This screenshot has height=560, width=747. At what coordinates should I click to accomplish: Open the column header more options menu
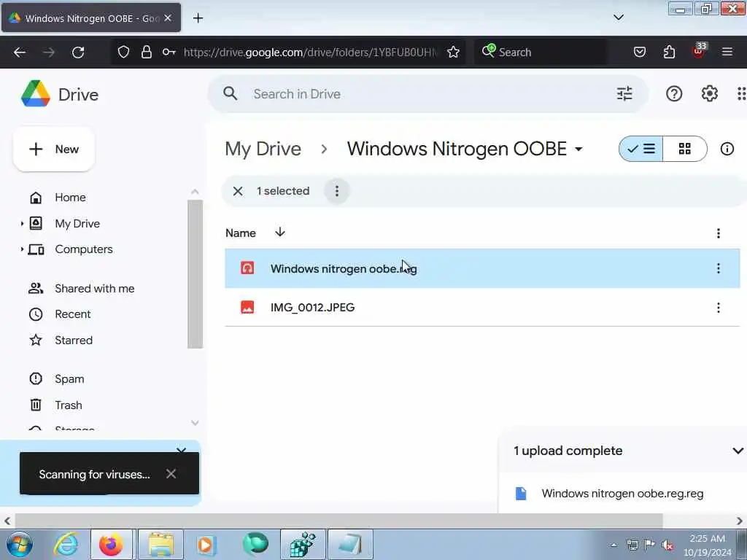click(719, 233)
